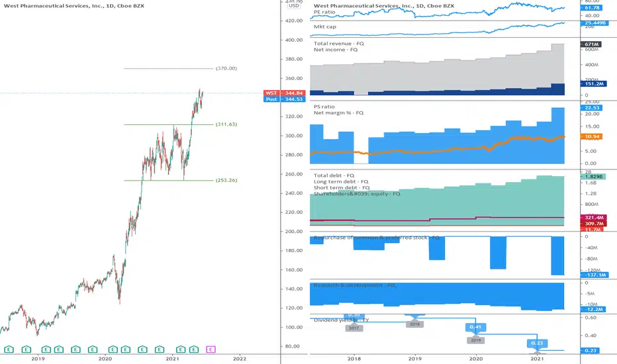This screenshot has height=364, width=617.
Task: Click the Total debt · FQ label
Action: pos(334,175)
